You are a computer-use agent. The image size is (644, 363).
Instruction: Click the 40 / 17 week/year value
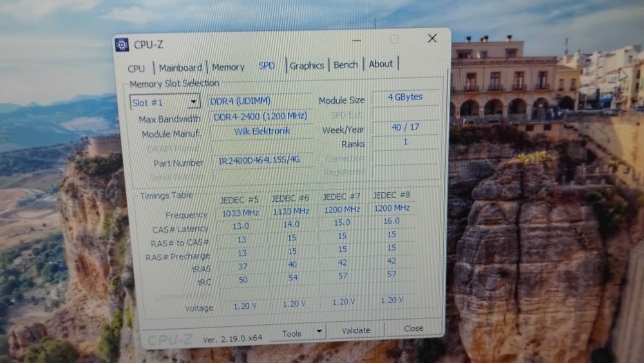(x=405, y=128)
